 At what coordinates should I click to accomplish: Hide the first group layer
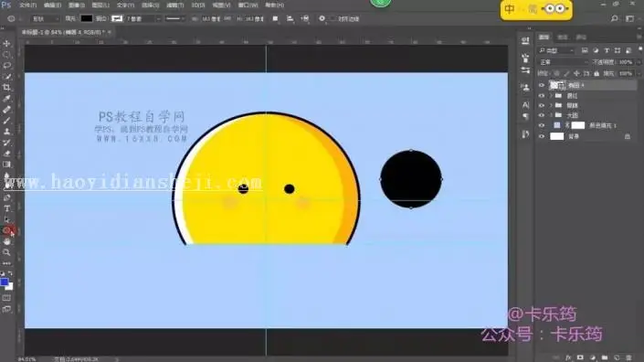[x=542, y=96]
